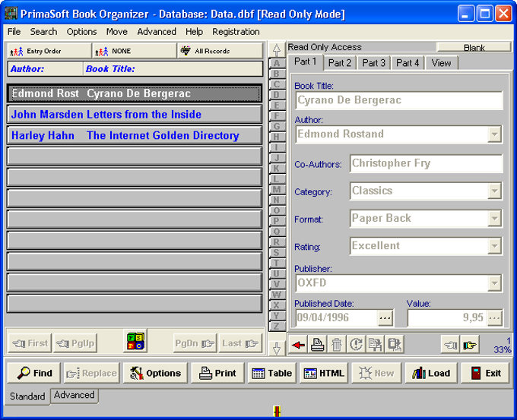This screenshot has width=517, height=420.
Task: Click the Load button
Action: 431,373
